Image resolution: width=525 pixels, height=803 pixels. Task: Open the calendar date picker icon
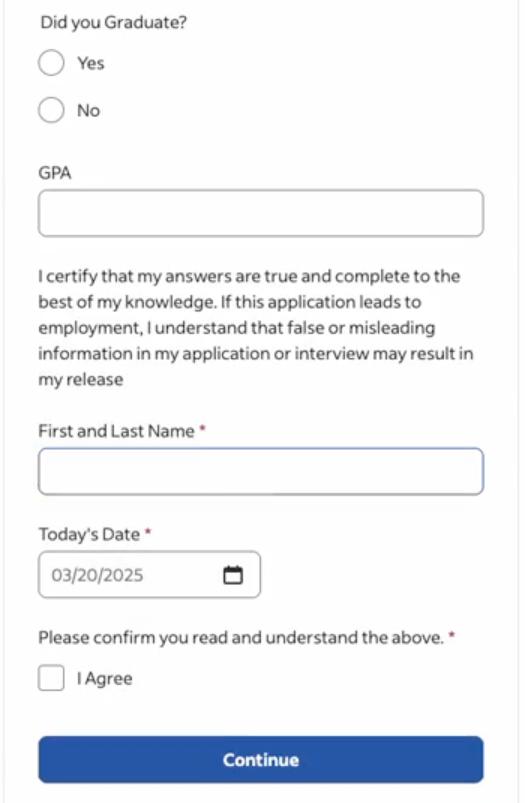click(233, 575)
